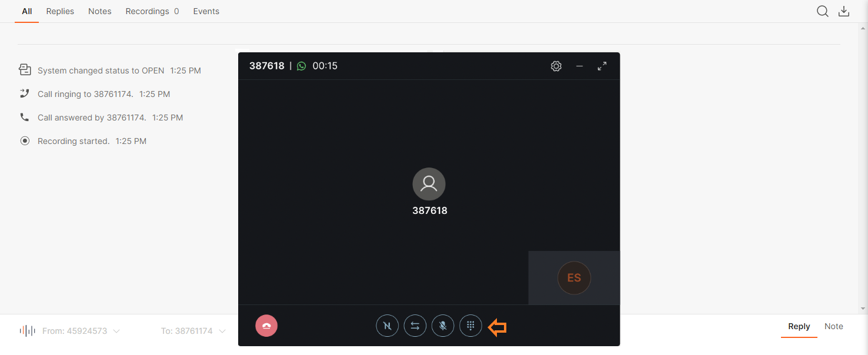Transfer the call using the arrows icon

[x=415, y=326]
